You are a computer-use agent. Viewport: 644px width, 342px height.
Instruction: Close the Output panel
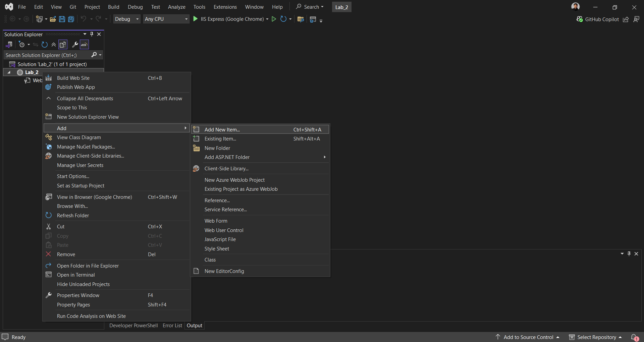[x=636, y=254]
